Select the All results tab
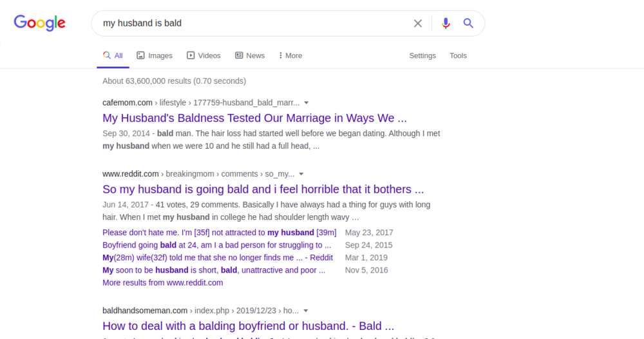The image size is (644, 339). pyautogui.click(x=113, y=55)
